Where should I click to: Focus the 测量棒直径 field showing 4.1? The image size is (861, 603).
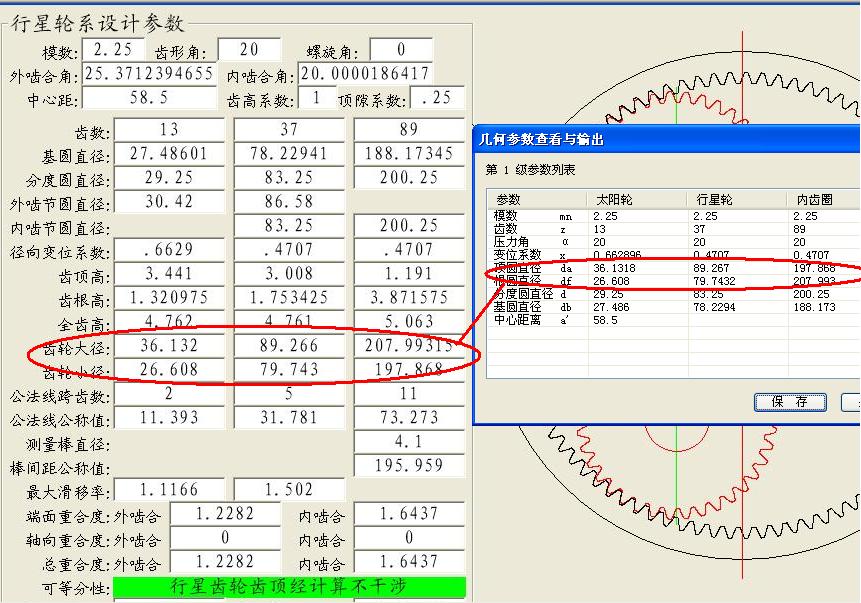pos(409,442)
